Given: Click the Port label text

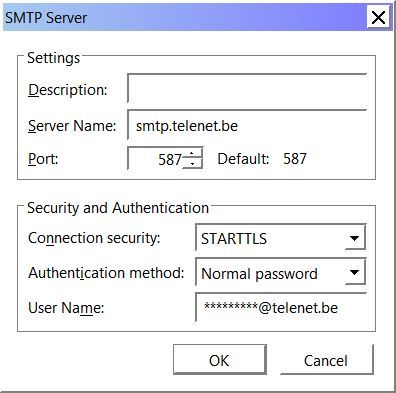Looking at the screenshot, I should pos(43,159).
